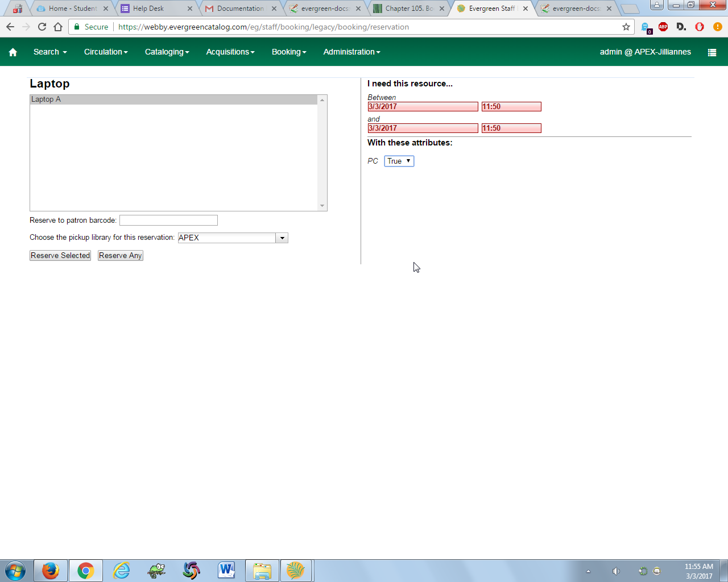Open the Evergreen client icon in taskbar
Image resolution: width=728 pixels, height=582 pixels.
click(x=296, y=570)
